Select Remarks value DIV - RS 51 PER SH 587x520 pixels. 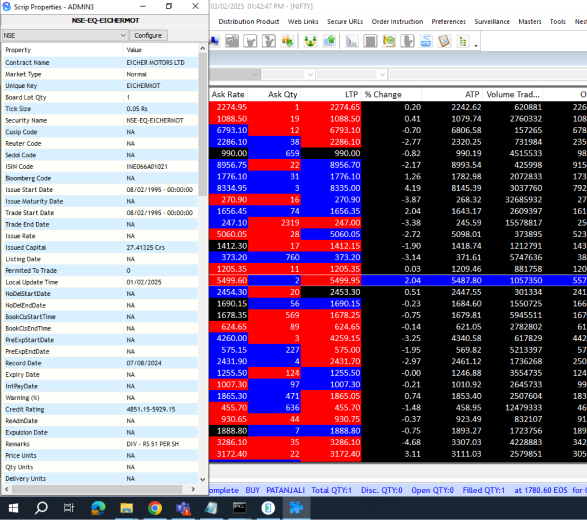pyautogui.click(x=153, y=444)
